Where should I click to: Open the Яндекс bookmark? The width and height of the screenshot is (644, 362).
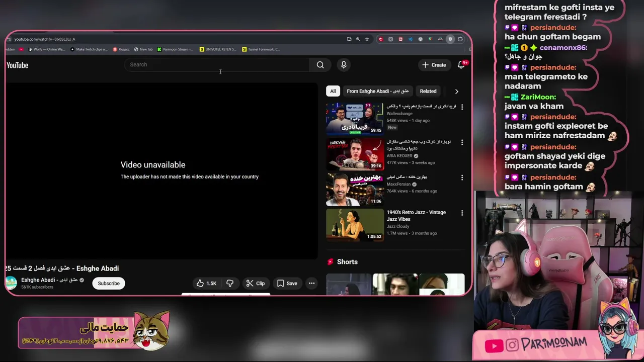click(121, 49)
